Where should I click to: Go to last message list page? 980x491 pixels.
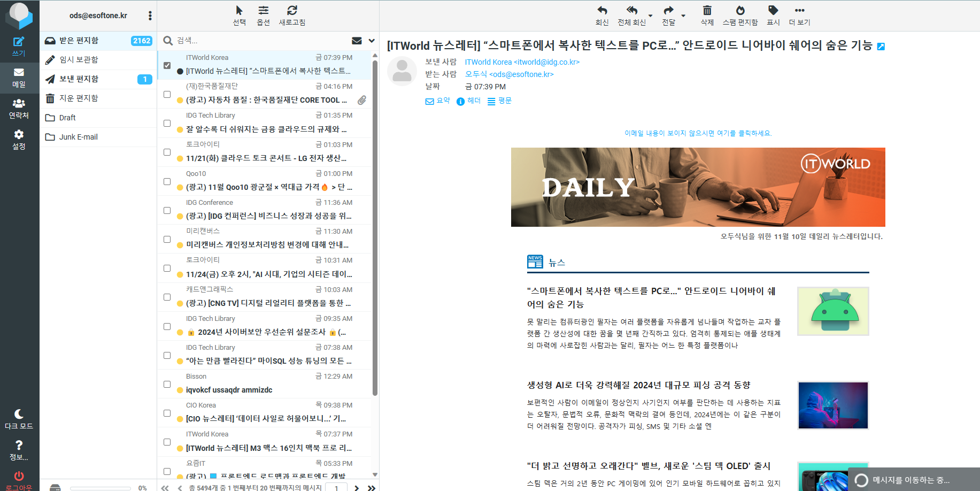click(x=371, y=488)
